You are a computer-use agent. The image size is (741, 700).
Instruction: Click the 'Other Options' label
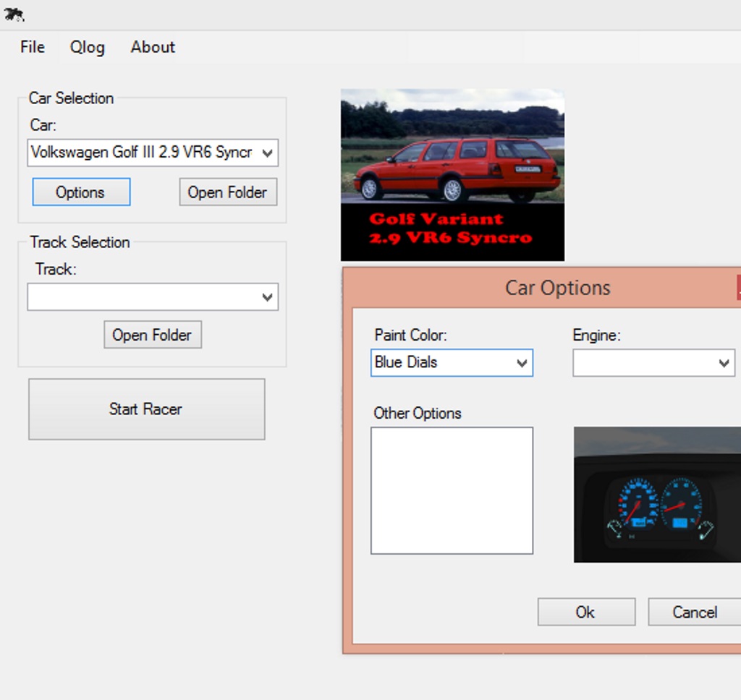click(x=418, y=414)
